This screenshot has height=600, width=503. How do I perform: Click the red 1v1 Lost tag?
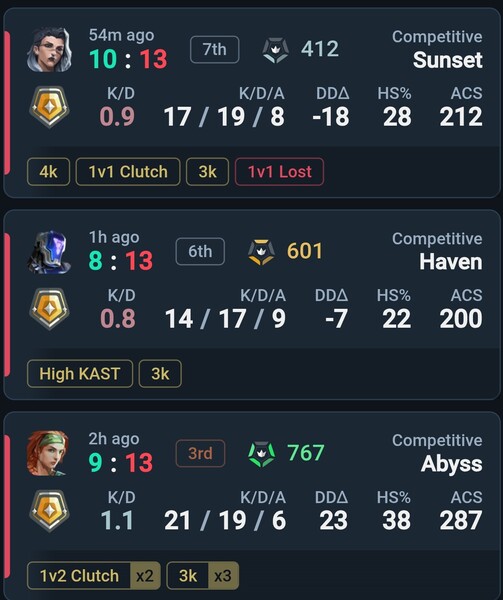pyautogui.click(x=280, y=172)
